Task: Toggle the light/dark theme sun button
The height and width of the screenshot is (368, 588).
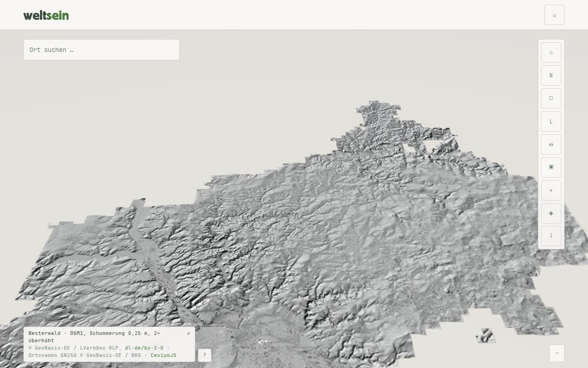Action: point(554,15)
